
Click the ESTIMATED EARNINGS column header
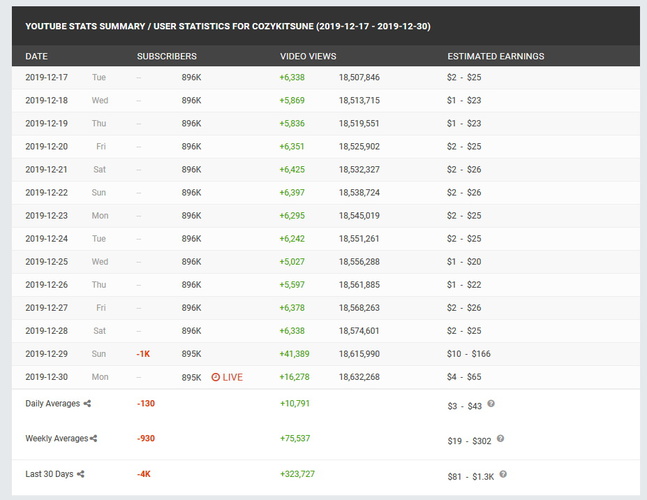click(495, 56)
